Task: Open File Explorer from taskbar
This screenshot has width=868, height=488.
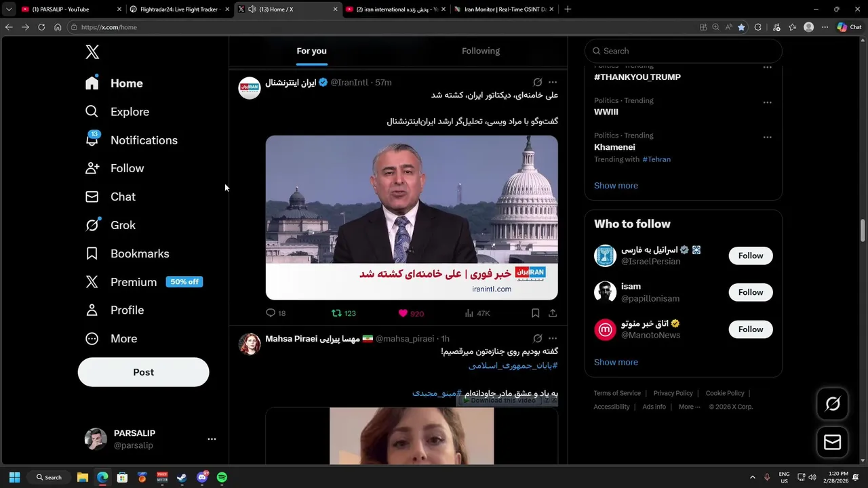Action: pos(83,477)
